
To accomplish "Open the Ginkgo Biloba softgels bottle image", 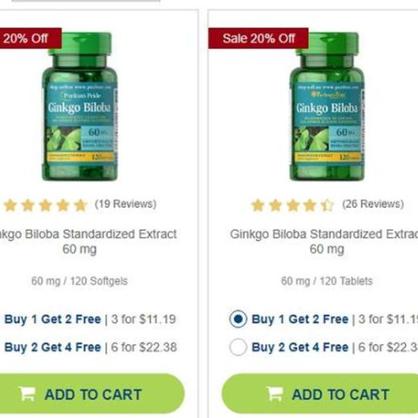I will tap(80, 107).
